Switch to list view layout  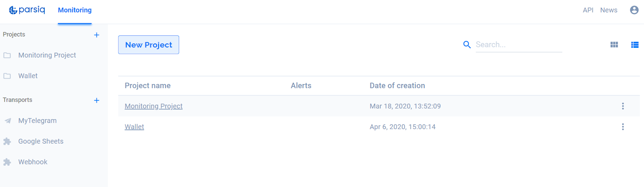(x=635, y=45)
